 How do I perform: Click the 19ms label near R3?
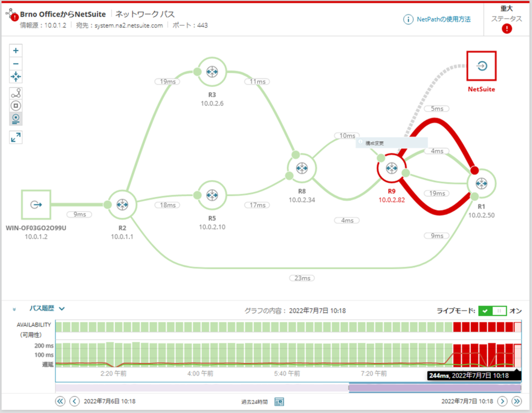(168, 82)
